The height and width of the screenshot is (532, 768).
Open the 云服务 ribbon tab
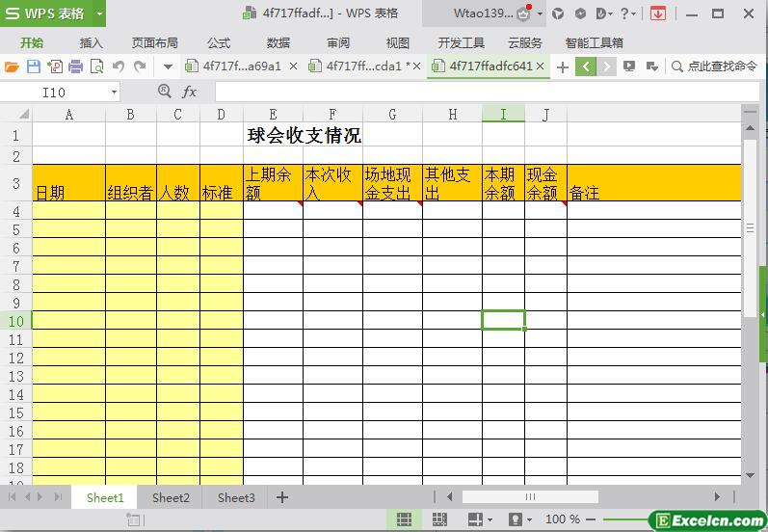coord(524,43)
